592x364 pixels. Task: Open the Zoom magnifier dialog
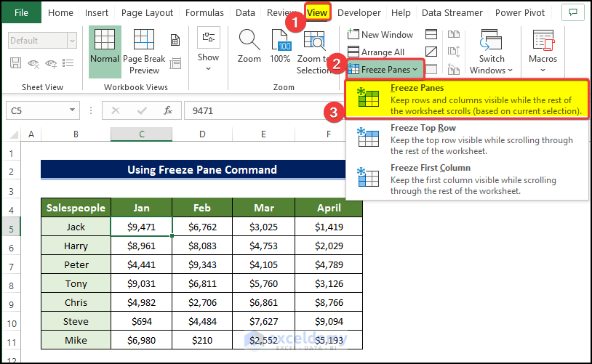(249, 46)
